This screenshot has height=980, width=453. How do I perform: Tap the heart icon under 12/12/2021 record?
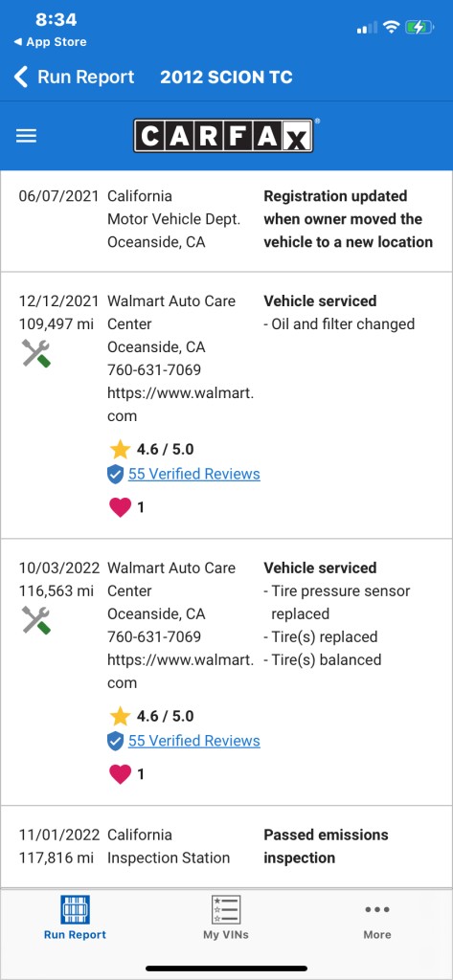pos(120,507)
